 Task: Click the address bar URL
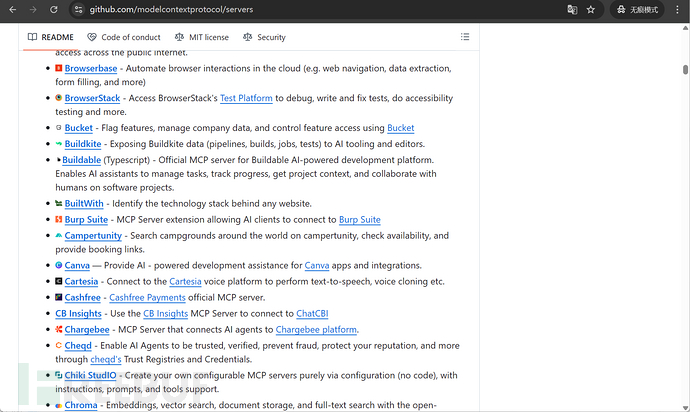[x=171, y=9]
